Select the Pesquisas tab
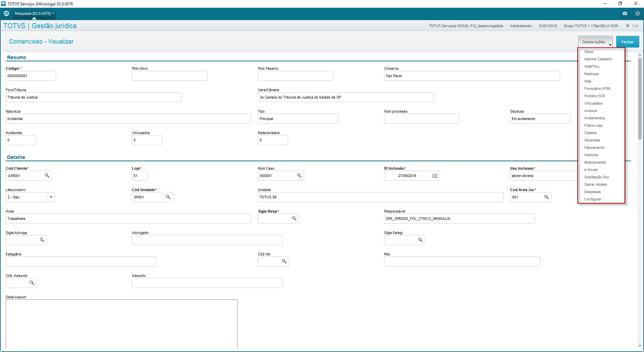The image size is (644, 352). click(33, 13)
